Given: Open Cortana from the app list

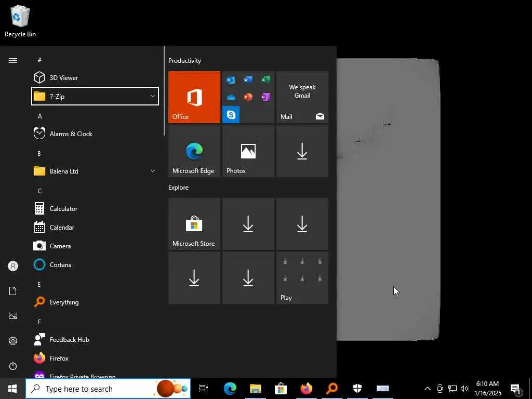Looking at the screenshot, I should click(x=95, y=264).
